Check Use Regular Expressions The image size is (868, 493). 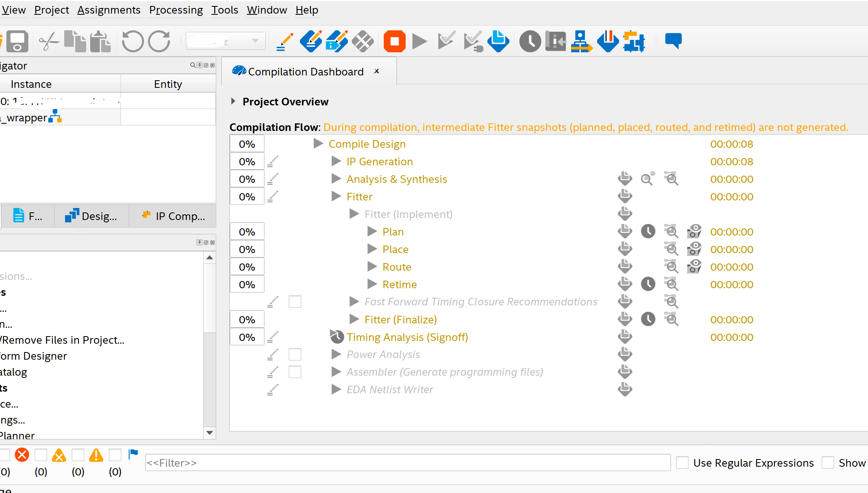[x=683, y=463]
